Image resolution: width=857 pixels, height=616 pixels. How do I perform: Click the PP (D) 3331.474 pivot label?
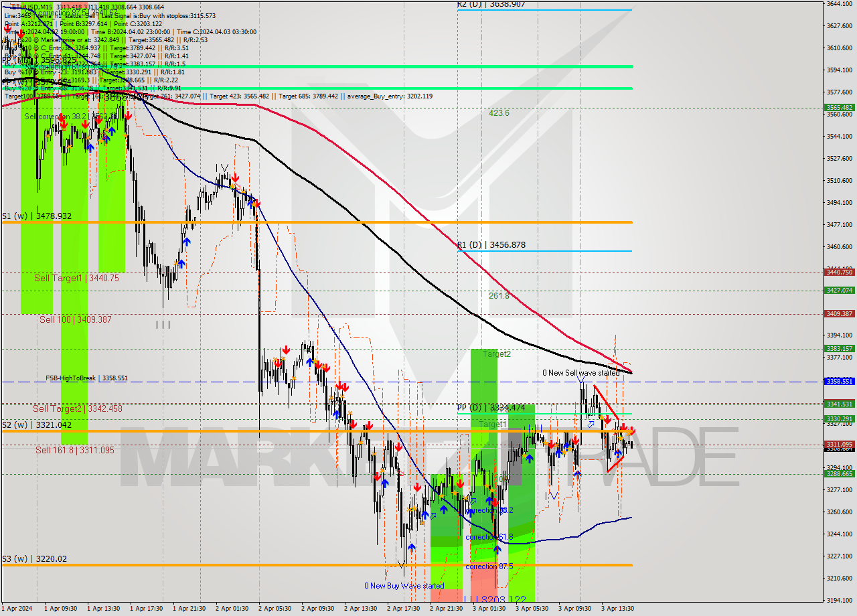point(491,408)
